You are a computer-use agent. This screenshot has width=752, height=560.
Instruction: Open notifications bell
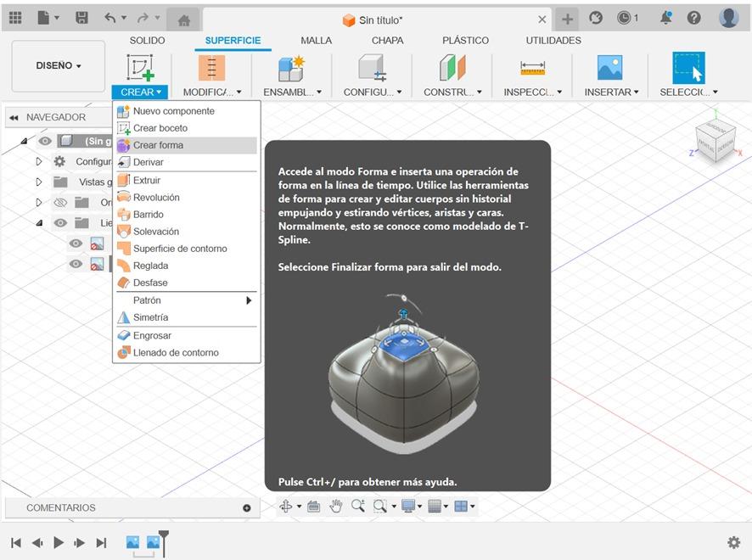(665, 18)
